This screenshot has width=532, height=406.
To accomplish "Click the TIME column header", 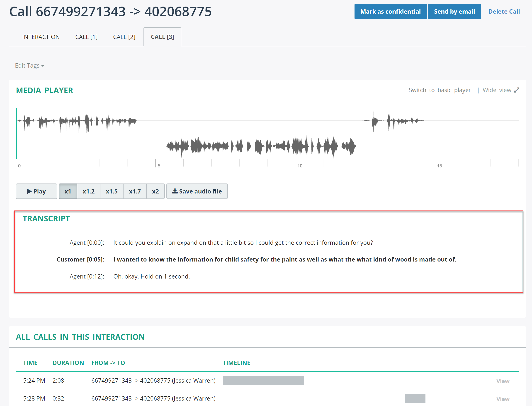I will 30,362.
